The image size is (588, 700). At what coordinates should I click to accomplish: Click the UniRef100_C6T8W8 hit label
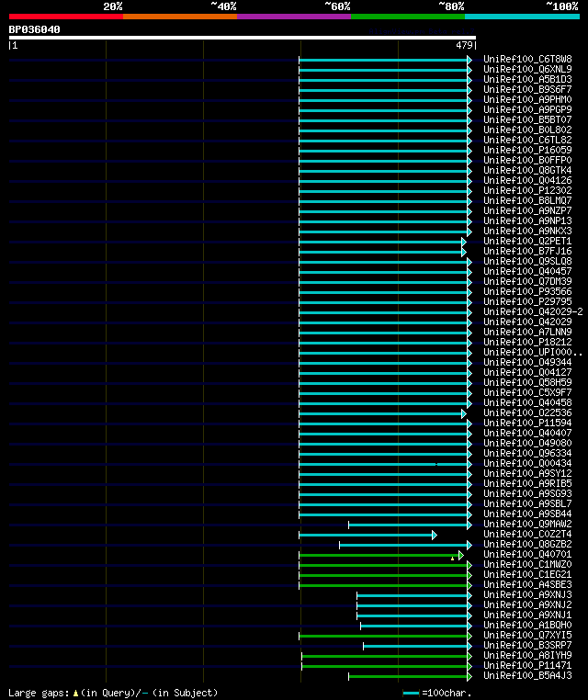click(527, 60)
